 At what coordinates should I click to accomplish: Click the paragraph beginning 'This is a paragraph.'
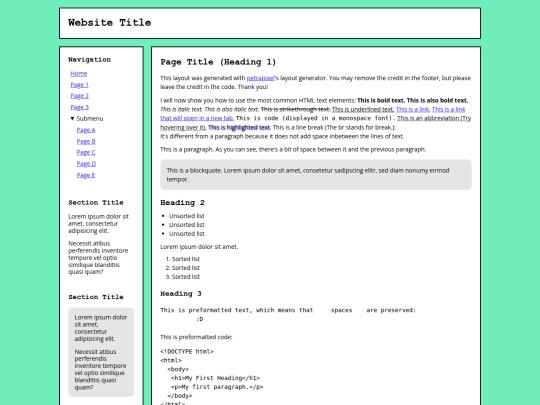pyautogui.click(x=293, y=149)
